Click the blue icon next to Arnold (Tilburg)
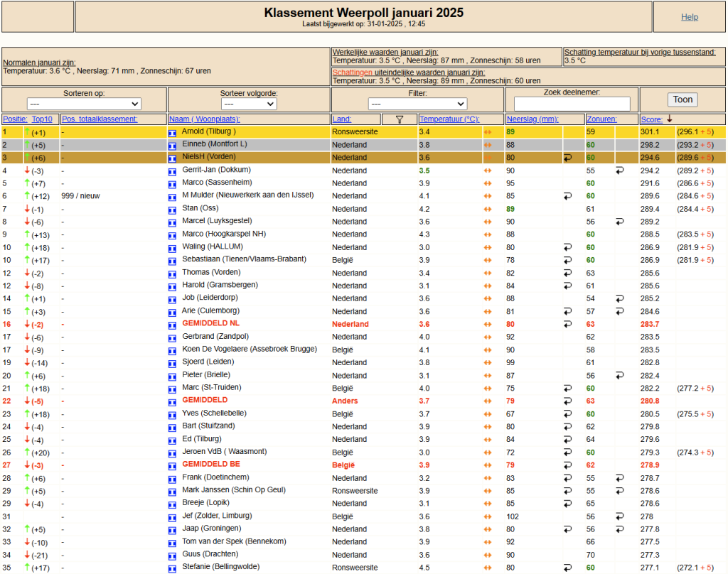The height and width of the screenshot is (574, 728). pyautogui.click(x=172, y=133)
